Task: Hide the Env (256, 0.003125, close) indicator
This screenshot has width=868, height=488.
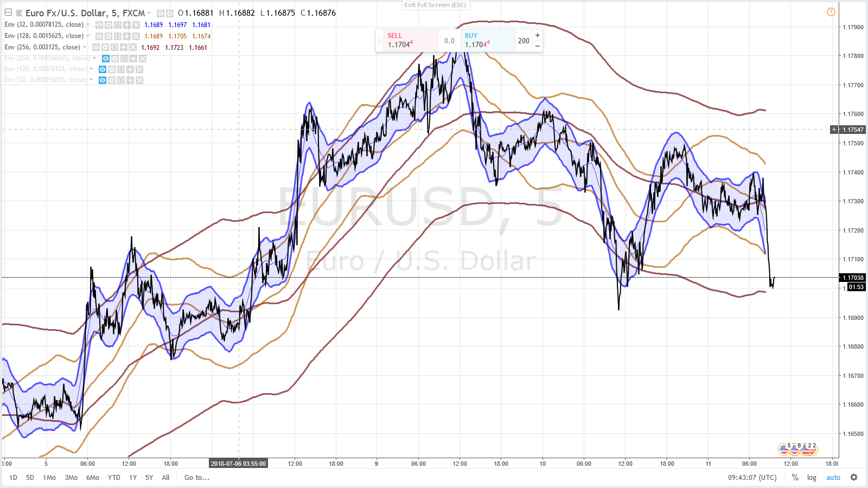Action: coord(96,48)
